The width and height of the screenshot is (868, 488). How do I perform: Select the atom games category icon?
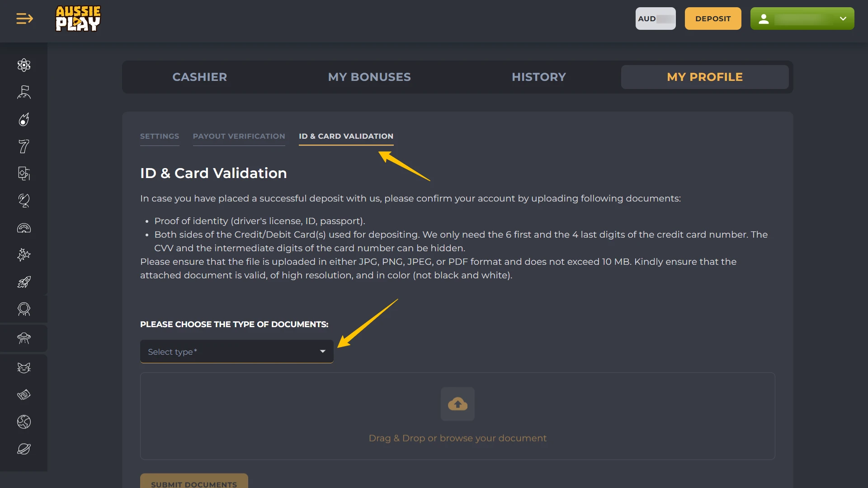point(24,65)
